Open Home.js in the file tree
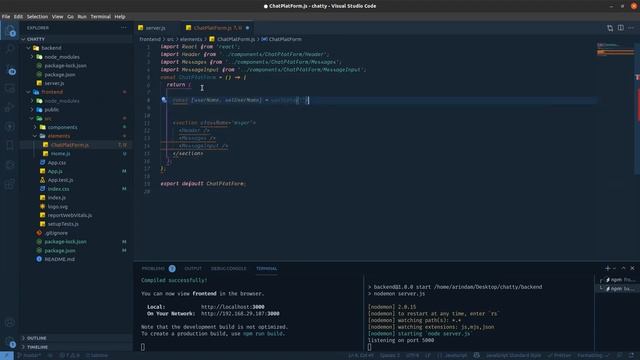The width and height of the screenshot is (640, 360). pyautogui.click(x=60, y=153)
